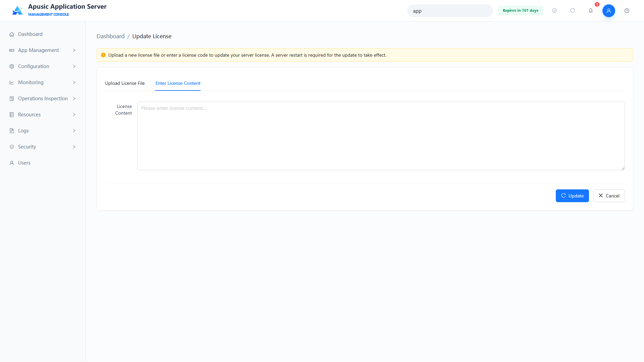The image size is (644, 362).
Task: Click the red notification count badge
Action: [x=597, y=4]
